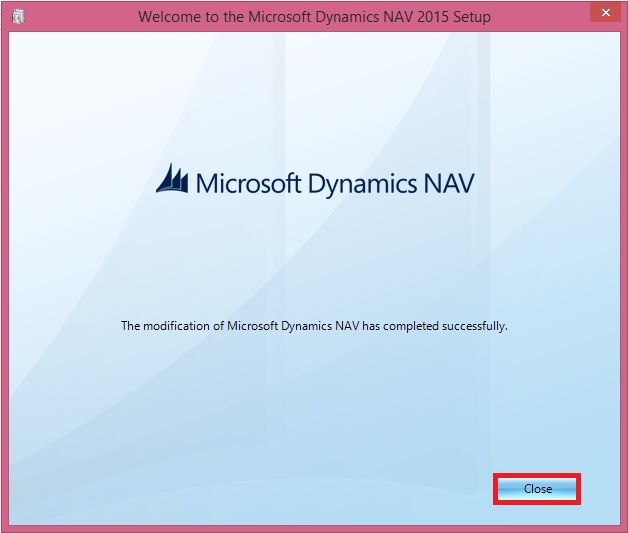Click the word "The" starting the message
This screenshot has width=628, height=533.
(x=131, y=325)
